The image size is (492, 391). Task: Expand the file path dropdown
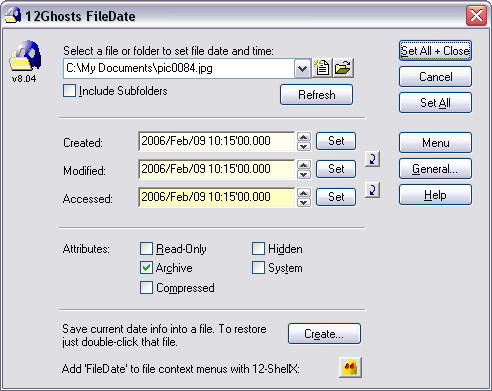(x=302, y=69)
